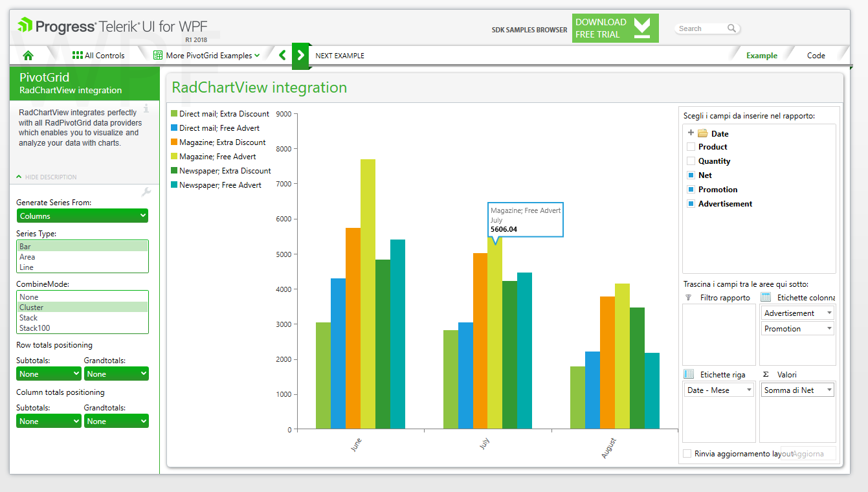Open settings wrench icon in side panel
The image size is (868, 492).
coord(146,192)
